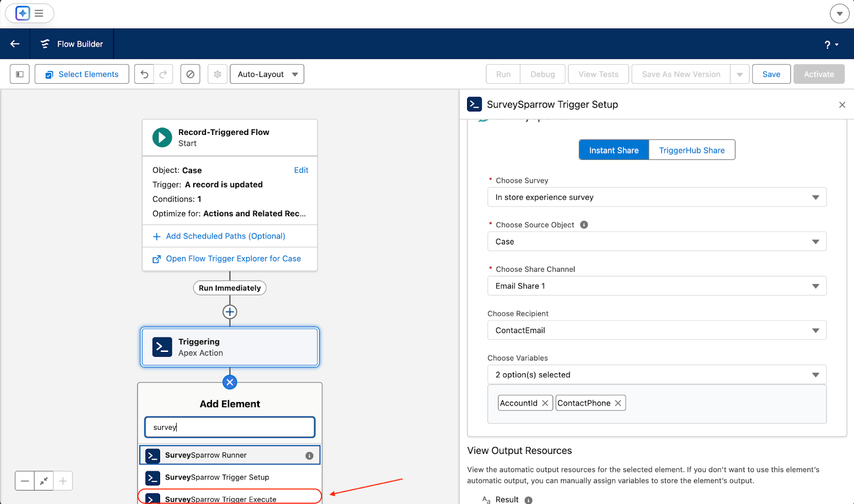854x504 pixels.
Task: Open the Choose Recipient dropdown
Action: [x=657, y=331]
